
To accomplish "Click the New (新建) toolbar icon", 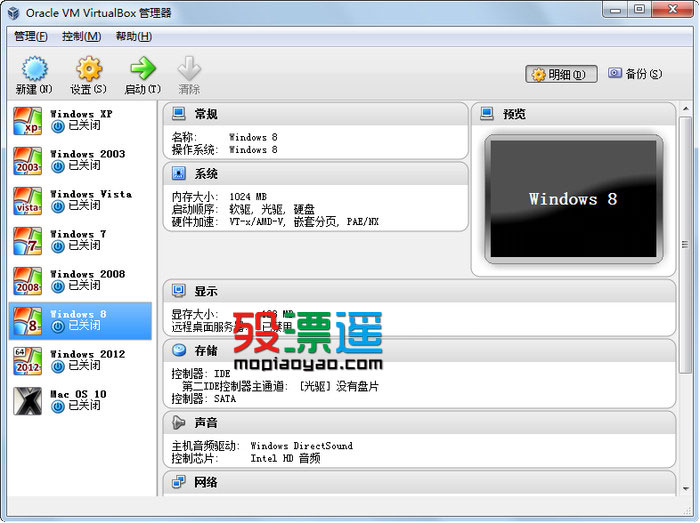I will [x=34, y=69].
